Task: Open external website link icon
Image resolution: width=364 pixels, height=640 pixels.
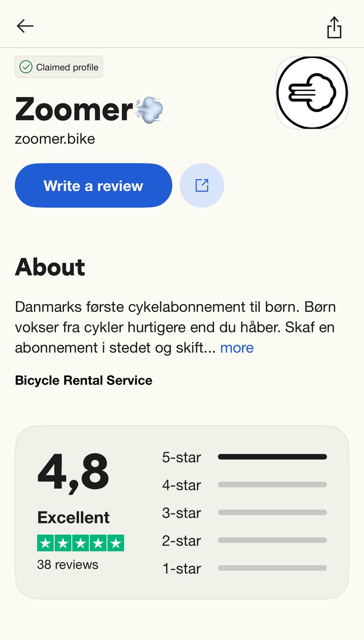Action: pyautogui.click(x=202, y=186)
